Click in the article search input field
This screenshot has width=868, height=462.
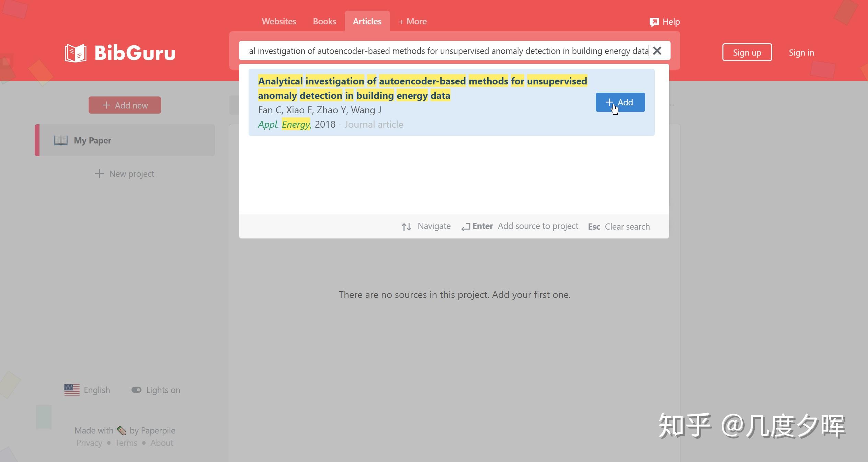click(x=446, y=51)
